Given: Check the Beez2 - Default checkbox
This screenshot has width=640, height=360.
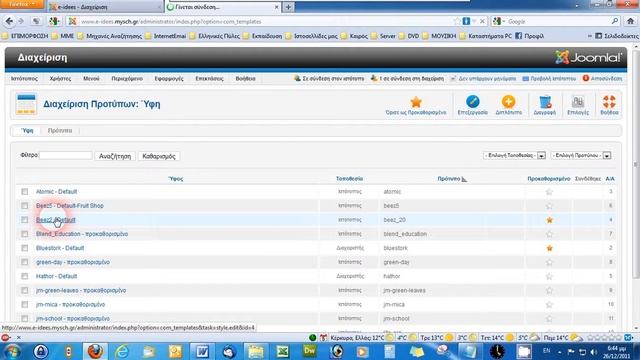Looking at the screenshot, I should (x=25, y=220).
